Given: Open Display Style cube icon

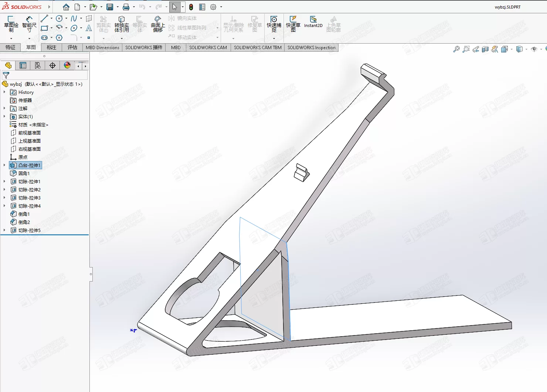Looking at the screenshot, I should coord(519,49).
